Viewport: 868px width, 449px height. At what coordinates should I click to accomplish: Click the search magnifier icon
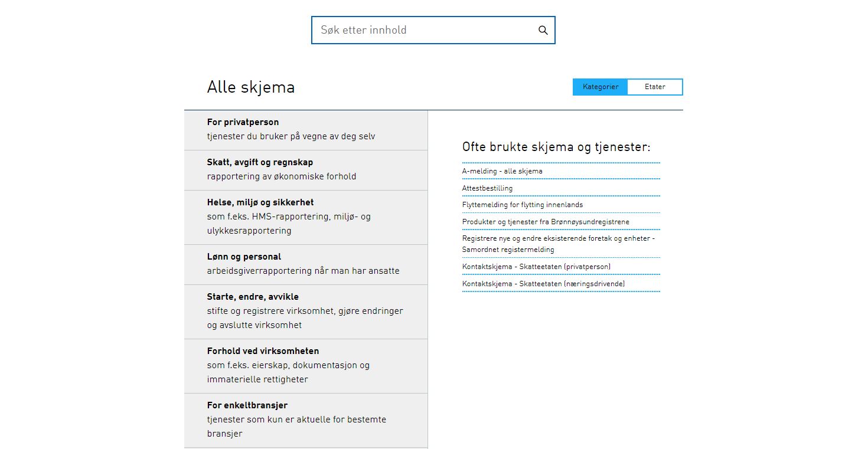[543, 31]
